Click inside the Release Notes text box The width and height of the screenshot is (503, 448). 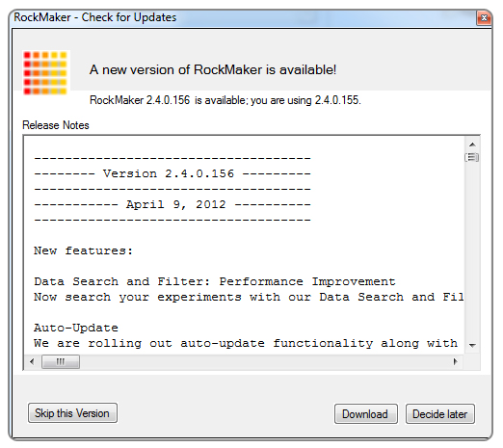pos(244,246)
